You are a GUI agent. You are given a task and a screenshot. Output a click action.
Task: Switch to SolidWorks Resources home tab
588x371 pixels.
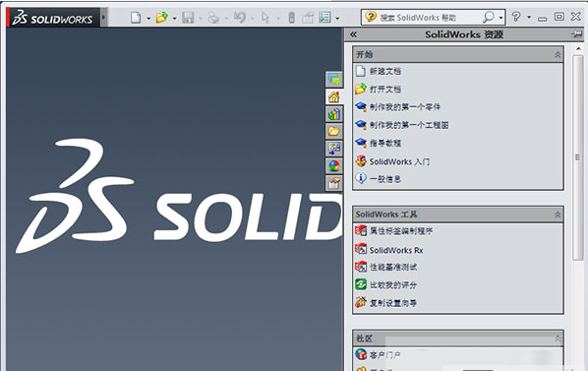click(x=333, y=97)
